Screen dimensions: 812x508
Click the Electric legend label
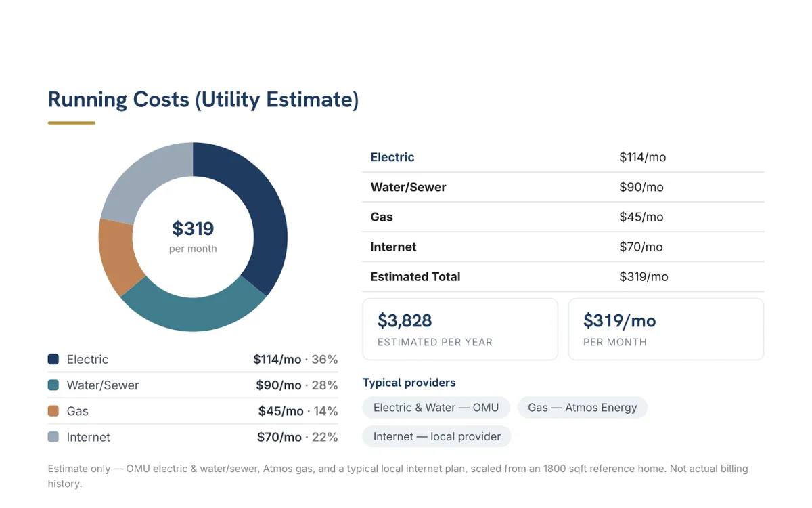[87, 360]
